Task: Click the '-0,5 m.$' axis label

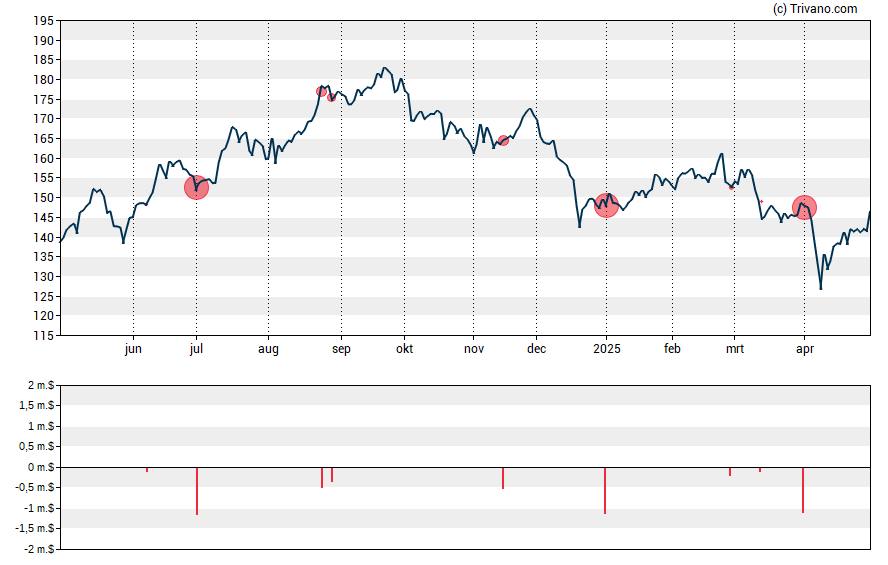Action: 35,487
